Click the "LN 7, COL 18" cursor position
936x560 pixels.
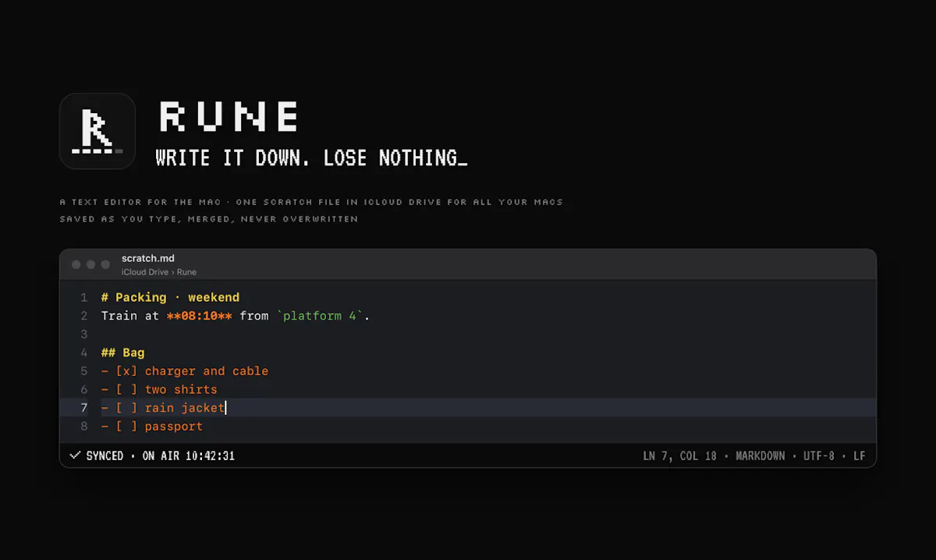[680, 455]
